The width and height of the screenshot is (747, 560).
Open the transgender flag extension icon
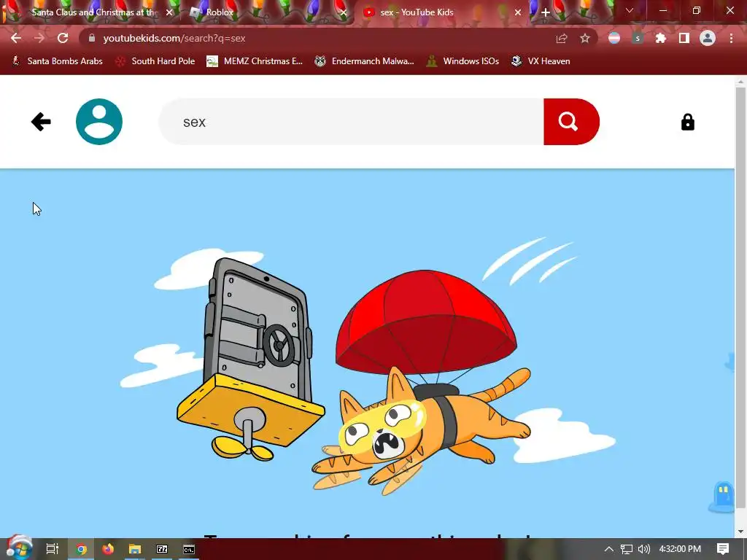pos(614,38)
